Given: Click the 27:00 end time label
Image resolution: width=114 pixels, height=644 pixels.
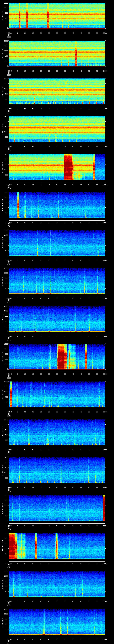Looking at the screenshot, I should pyautogui.click(x=105, y=184).
